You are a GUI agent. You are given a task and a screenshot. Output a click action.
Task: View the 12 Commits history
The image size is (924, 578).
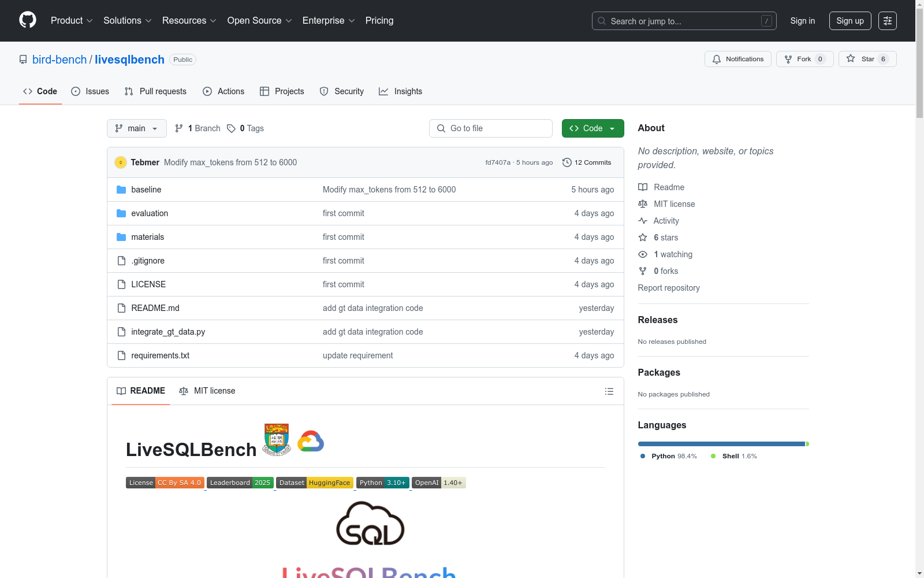[587, 162]
